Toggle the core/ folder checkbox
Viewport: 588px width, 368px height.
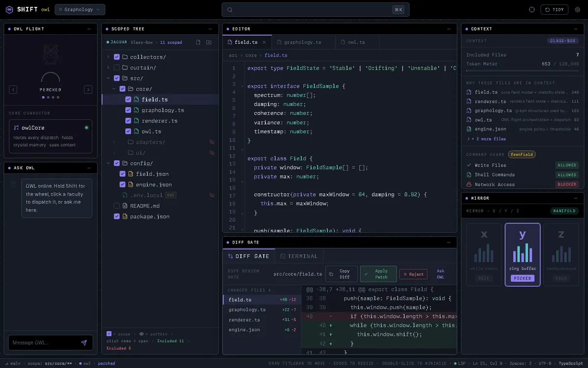(x=122, y=89)
